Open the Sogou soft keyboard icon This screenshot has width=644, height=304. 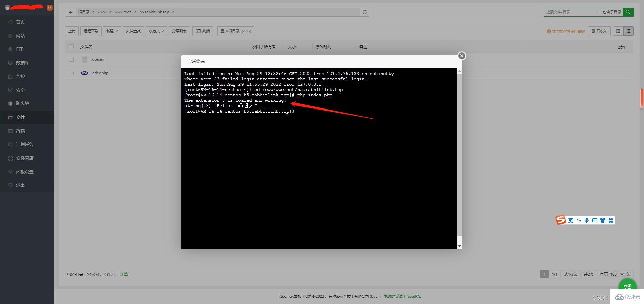(595, 220)
